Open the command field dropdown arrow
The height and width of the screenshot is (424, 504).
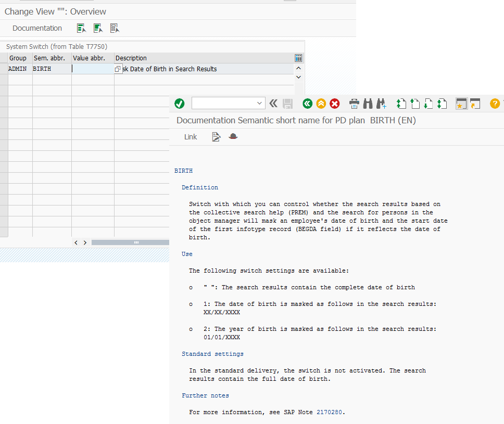pyautogui.click(x=259, y=104)
